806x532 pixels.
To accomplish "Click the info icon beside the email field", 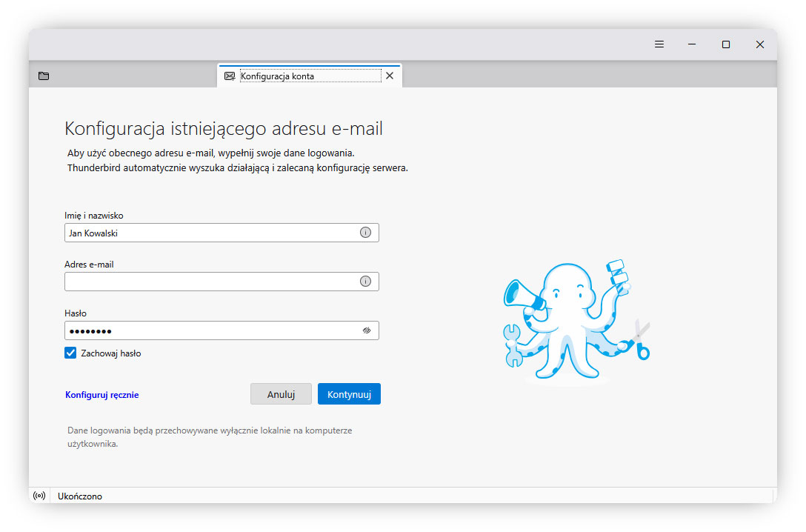I will [364, 281].
